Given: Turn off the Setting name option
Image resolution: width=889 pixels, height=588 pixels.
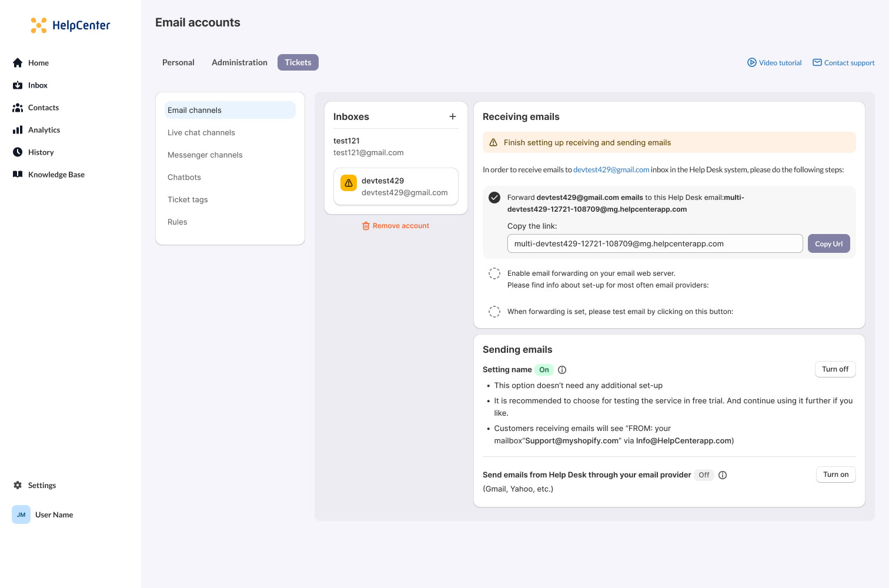Looking at the screenshot, I should click(x=835, y=369).
